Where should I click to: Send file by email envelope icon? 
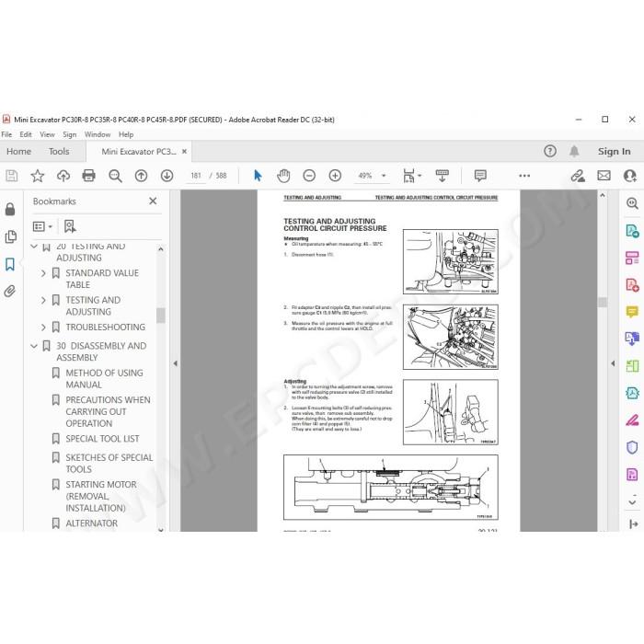click(604, 176)
